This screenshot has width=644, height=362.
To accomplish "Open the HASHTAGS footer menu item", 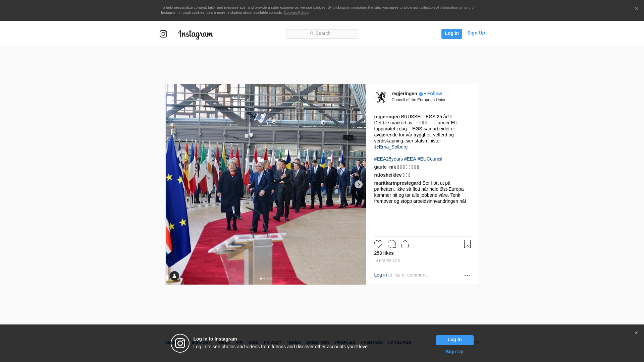I will pyautogui.click(x=372, y=343).
